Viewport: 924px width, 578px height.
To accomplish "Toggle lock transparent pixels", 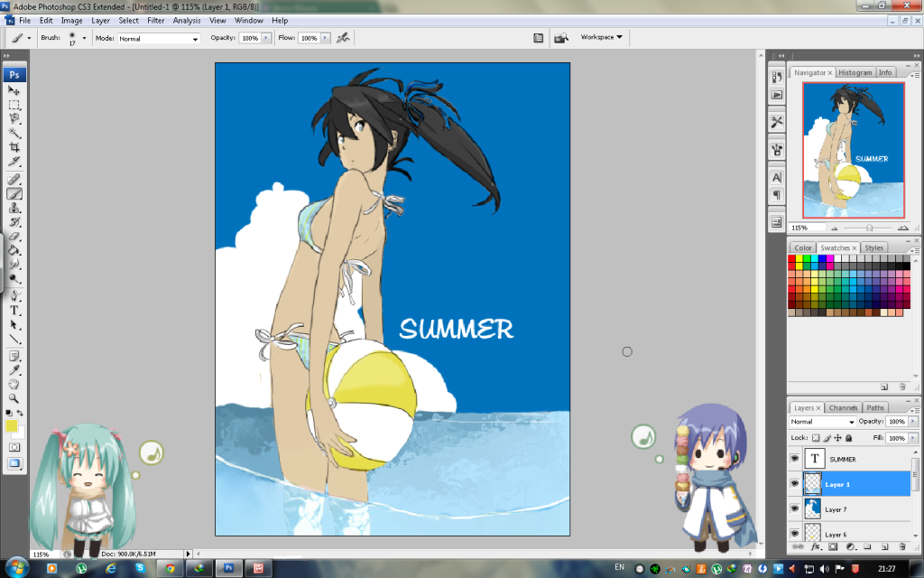I will tap(816, 438).
